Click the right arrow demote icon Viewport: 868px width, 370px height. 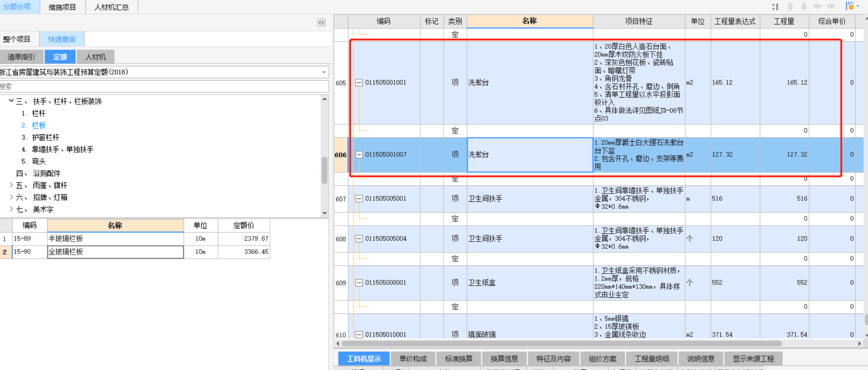[831, 6]
